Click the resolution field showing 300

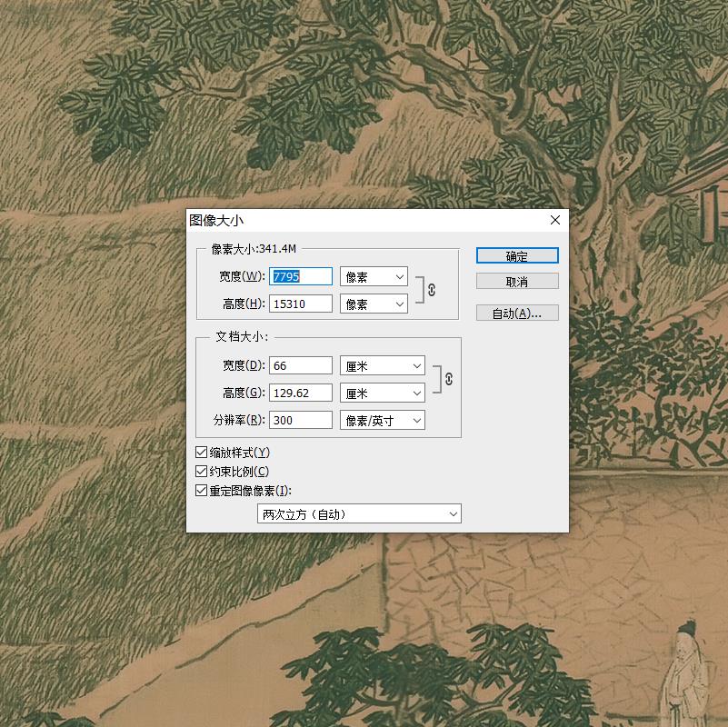301,420
